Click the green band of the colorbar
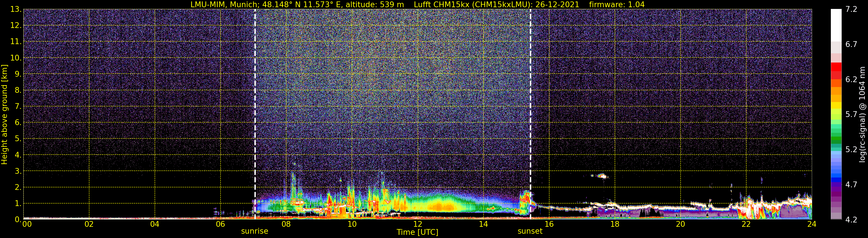The height and width of the screenshot is (238, 868). [x=836, y=138]
